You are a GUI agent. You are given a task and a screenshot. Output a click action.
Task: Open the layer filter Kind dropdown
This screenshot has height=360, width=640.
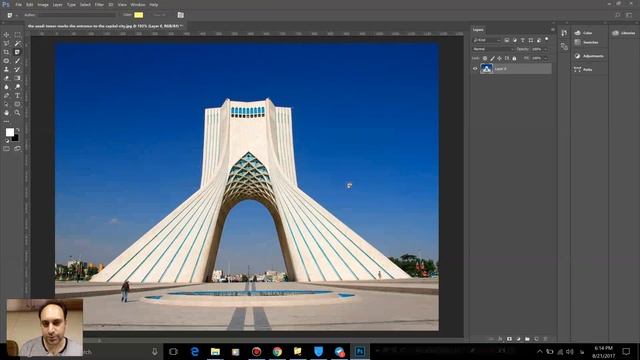coord(486,40)
